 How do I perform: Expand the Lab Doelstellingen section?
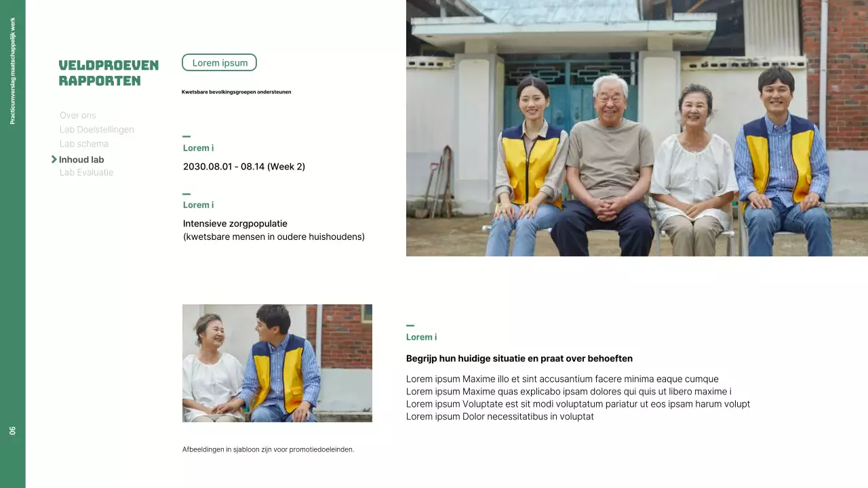click(97, 129)
